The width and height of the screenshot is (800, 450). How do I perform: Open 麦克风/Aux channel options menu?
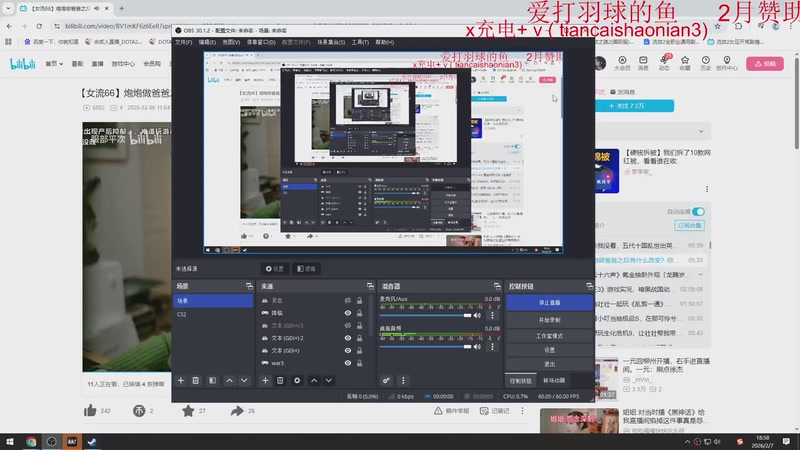pyautogui.click(x=492, y=315)
